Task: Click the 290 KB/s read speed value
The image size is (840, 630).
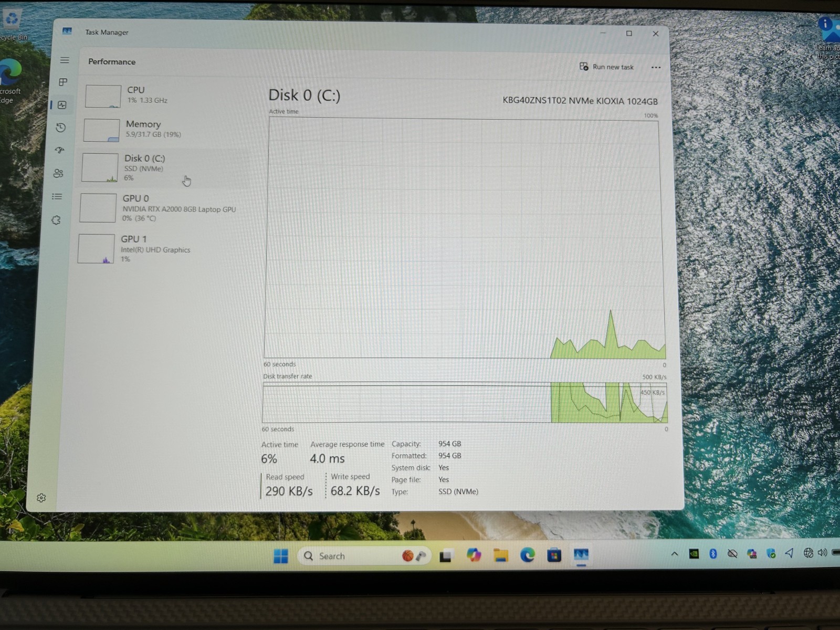Action: click(289, 491)
